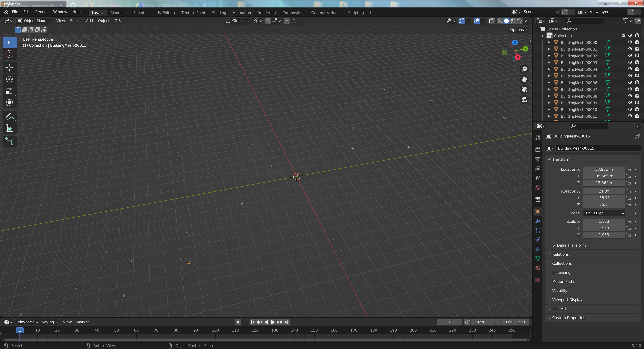Image resolution: width=644 pixels, height=349 pixels.
Task: Switch to the Shading workspace tab
Action: click(x=219, y=13)
